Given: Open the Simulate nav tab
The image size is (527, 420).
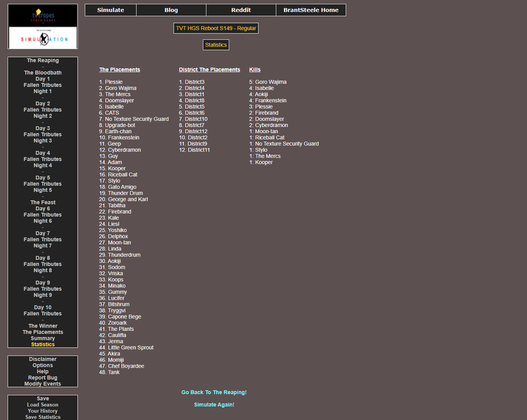Looking at the screenshot, I should coord(111,10).
